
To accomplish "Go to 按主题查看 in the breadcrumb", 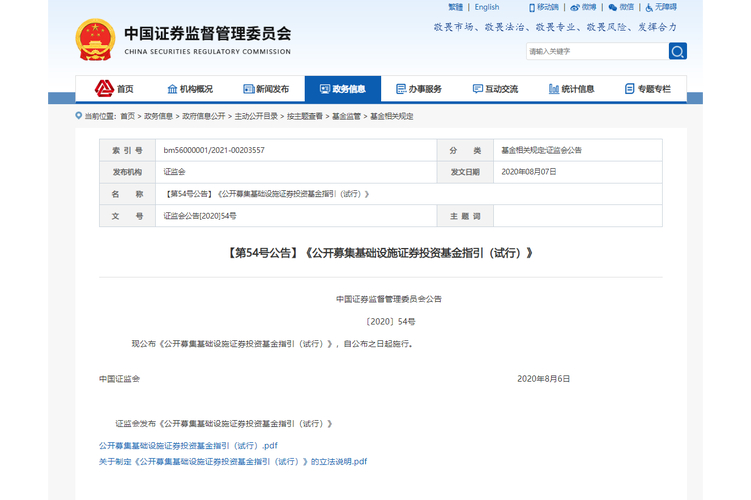I will (305, 116).
